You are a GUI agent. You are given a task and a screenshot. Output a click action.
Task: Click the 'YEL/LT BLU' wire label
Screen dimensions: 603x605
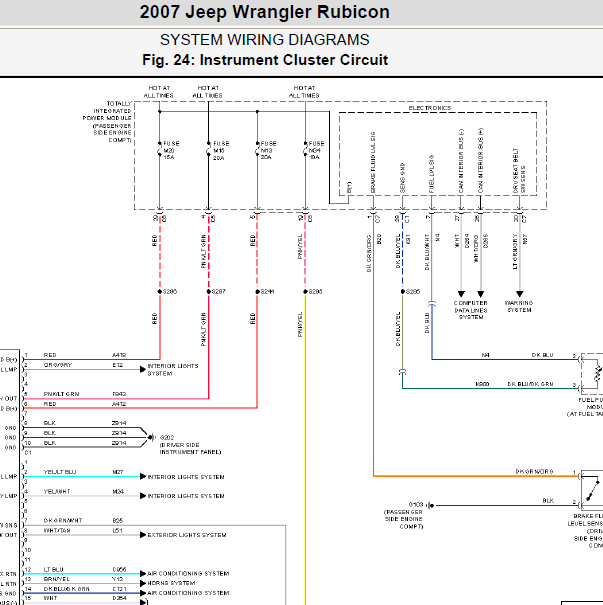click(60, 472)
